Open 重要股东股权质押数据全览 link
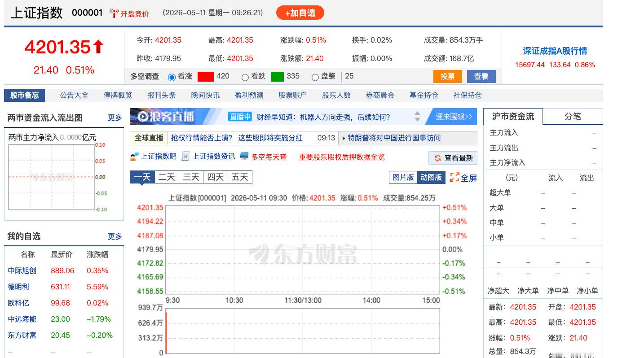This screenshot has width=644, height=358. pyautogui.click(x=342, y=157)
